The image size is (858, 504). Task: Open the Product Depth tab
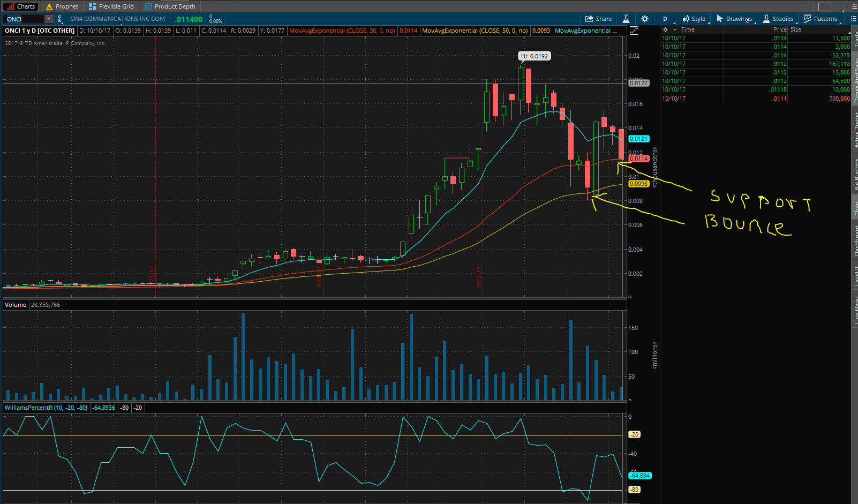click(x=170, y=6)
